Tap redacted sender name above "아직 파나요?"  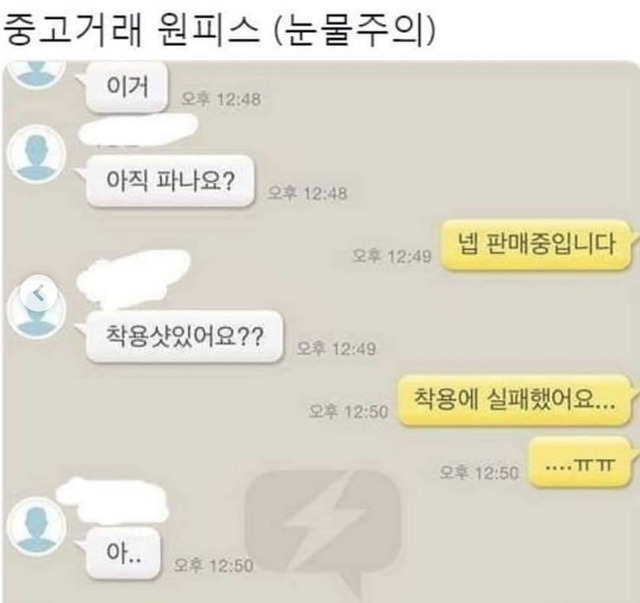(x=137, y=128)
